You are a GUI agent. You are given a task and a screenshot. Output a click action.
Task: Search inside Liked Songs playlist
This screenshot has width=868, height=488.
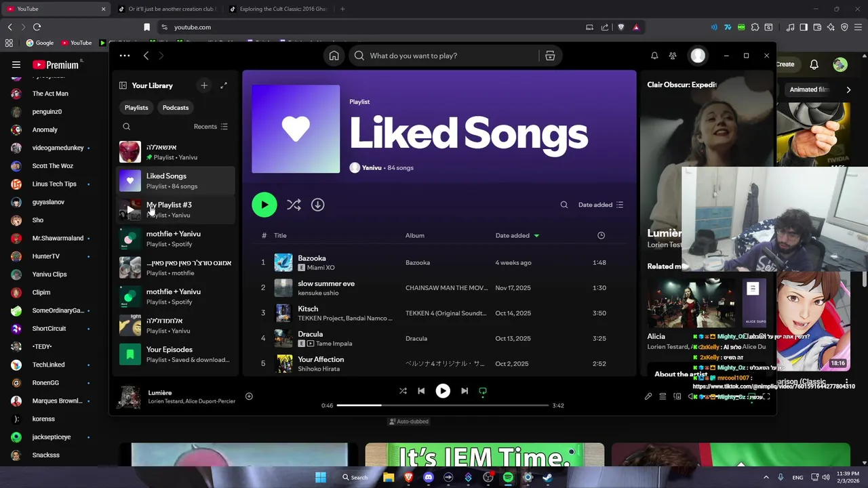pos(564,205)
